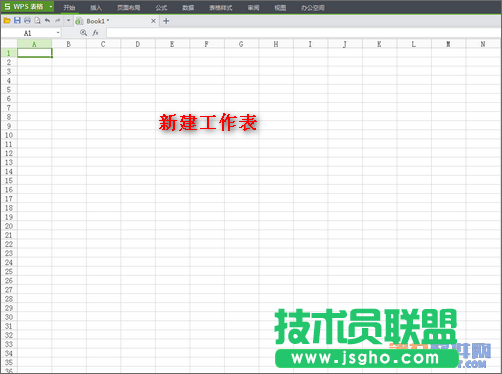This screenshot has height=374, width=502.
Task: Click the Print icon
Action: [x=27, y=21]
